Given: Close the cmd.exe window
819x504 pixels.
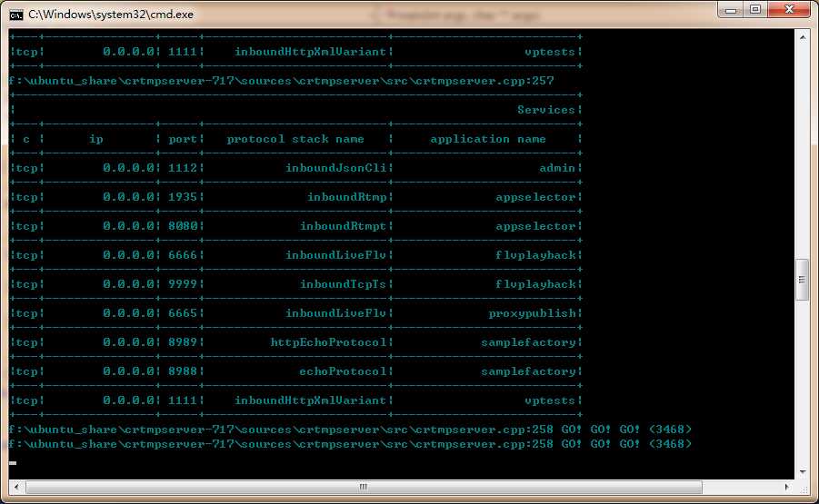Looking at the screenshot, I should click(x=790, y=9).
